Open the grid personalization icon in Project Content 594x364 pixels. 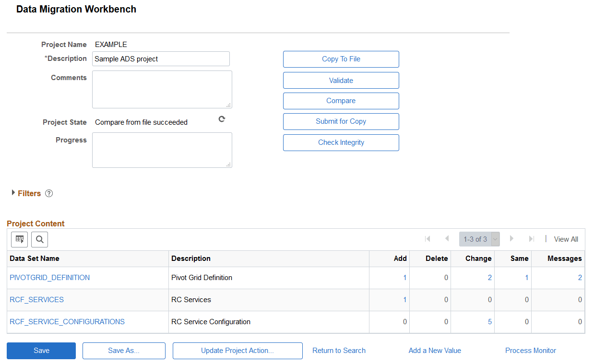tap(19, 239)
